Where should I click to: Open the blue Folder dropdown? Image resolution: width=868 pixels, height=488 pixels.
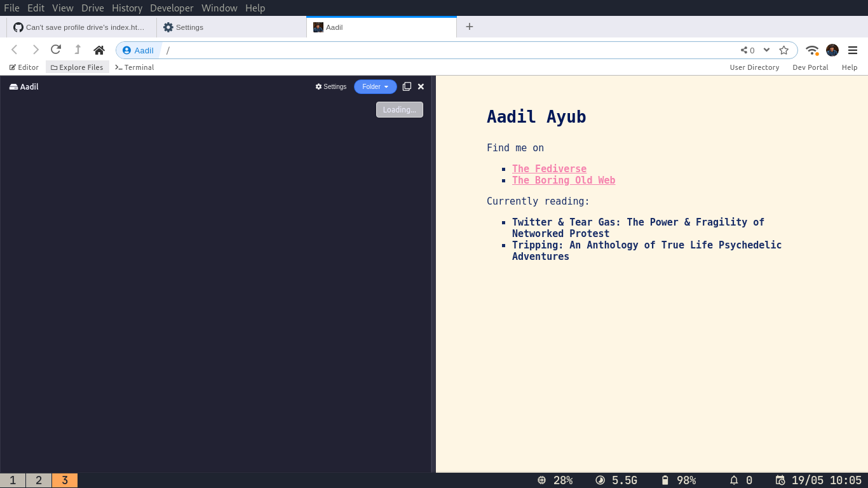[x=375, y=86]
